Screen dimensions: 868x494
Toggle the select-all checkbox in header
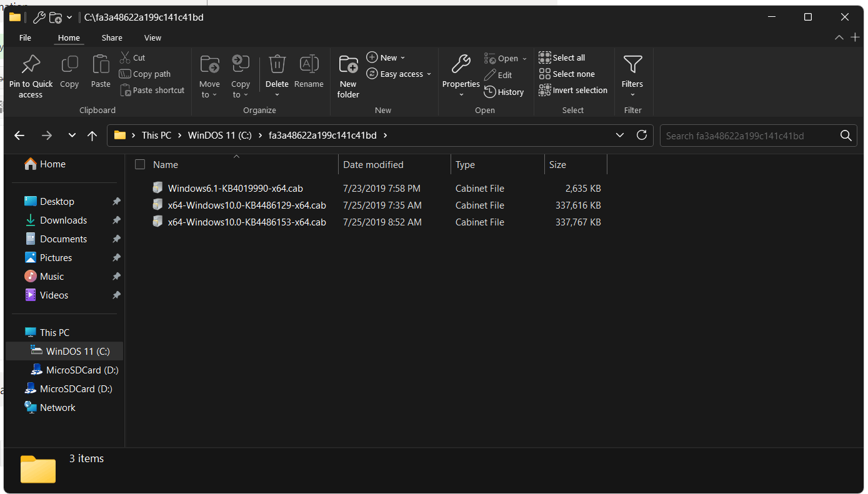140,164
